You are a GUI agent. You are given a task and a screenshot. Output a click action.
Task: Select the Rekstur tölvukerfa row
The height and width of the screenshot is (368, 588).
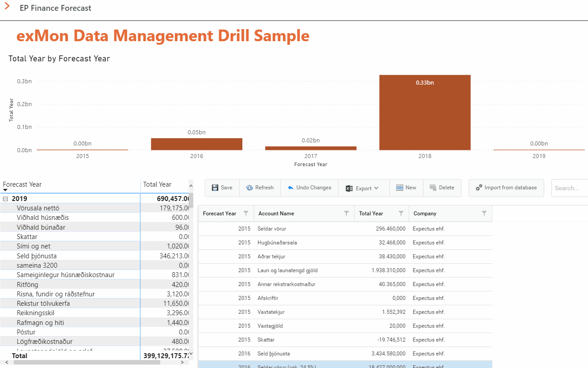(x=94, y=304)
